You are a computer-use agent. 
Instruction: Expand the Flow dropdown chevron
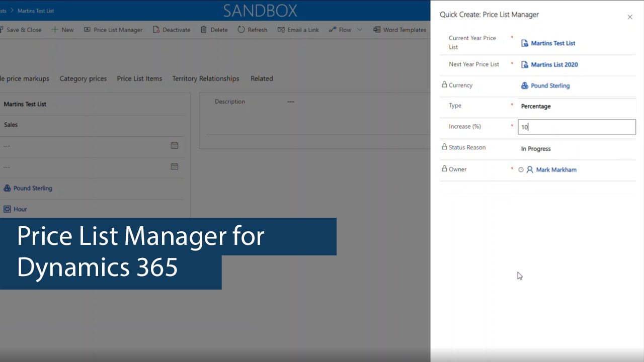[359, 30]
